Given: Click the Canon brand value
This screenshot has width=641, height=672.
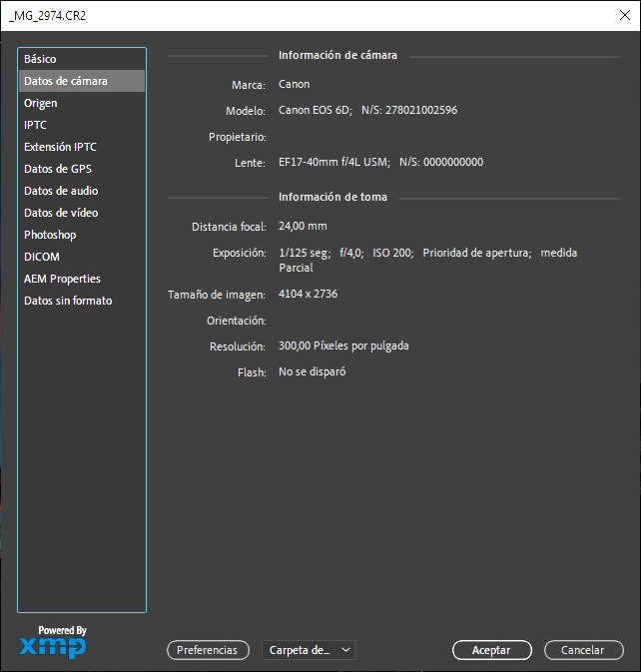Looking at the screenshot, I should [294, 84].
